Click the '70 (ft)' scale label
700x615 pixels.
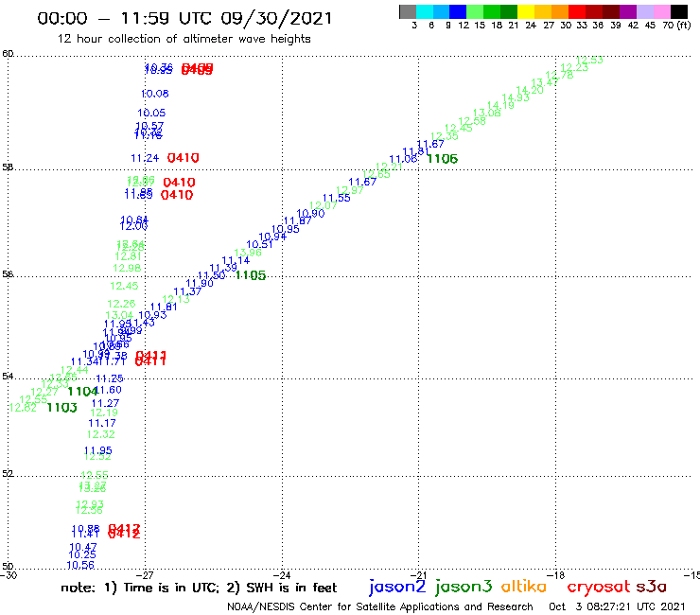click(676, 25)
